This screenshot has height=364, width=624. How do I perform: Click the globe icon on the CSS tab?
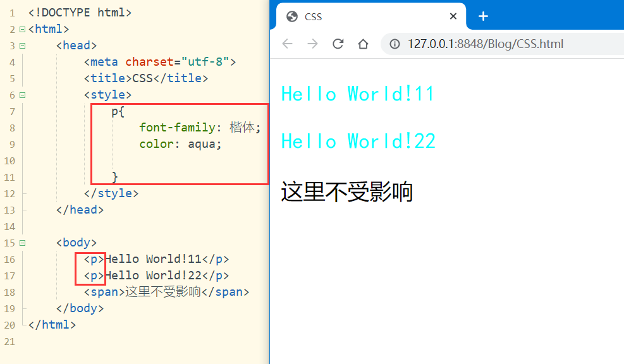click(291, 17)
